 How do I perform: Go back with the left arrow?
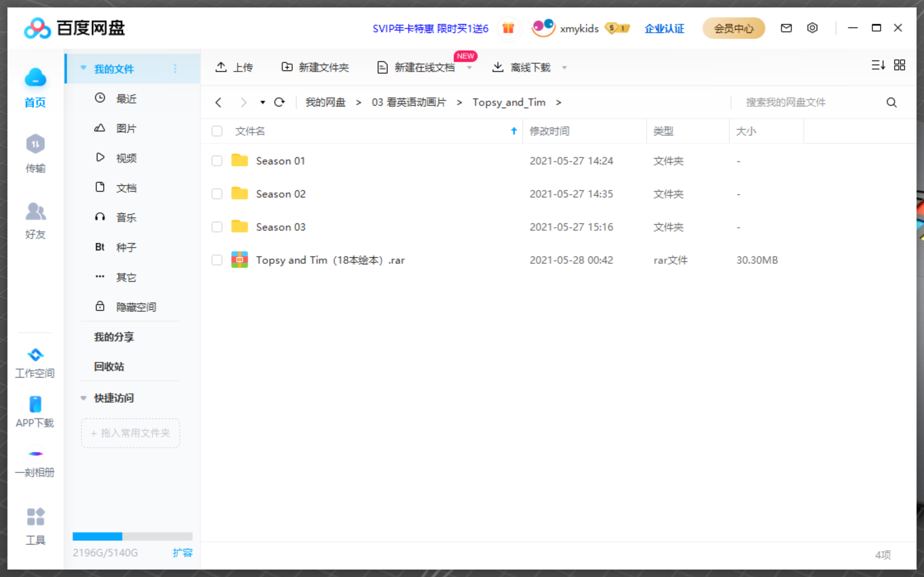219,103
